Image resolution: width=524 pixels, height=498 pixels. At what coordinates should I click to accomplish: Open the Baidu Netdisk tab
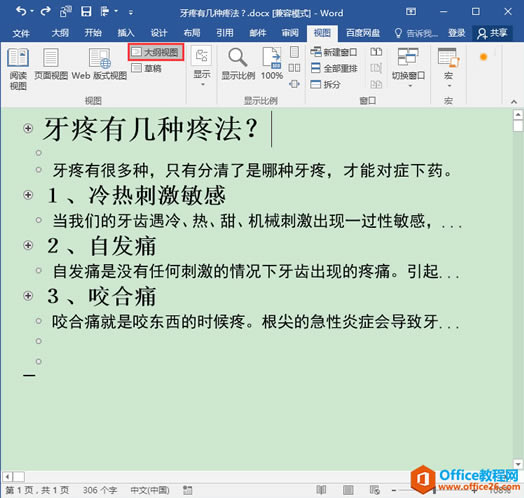[x=363, y=33]
